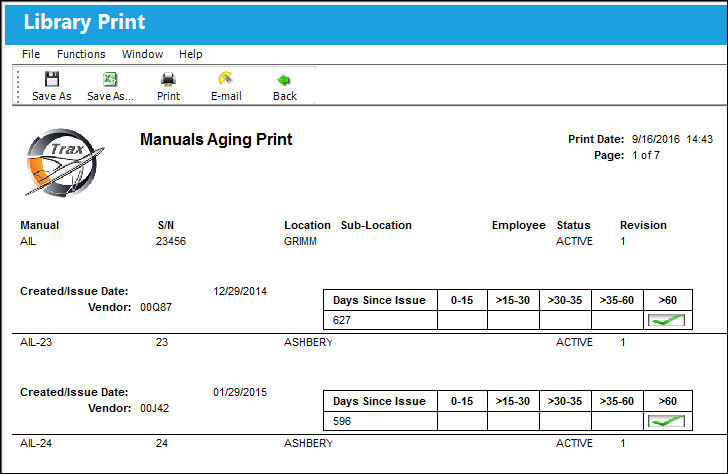This screenshot has width=728, height=474.
Task: Open the Help menu
Action: click(x=190, y=54)
